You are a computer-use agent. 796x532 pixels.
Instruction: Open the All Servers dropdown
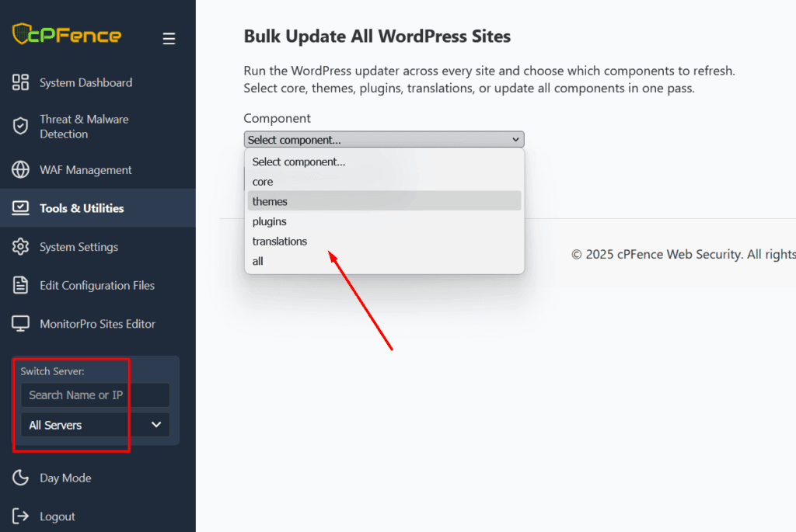pyautogui.click(x=95, y=425)
